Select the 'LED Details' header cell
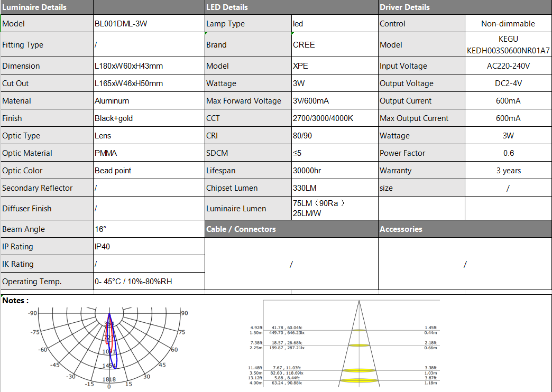Image resolution: width=552 pixels, height=392 pixels. click(x=291, y=7)
